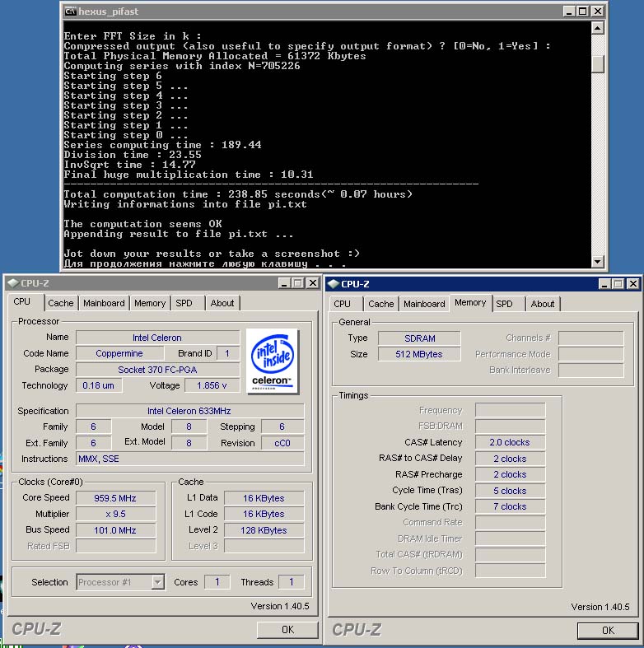The height and width of the screenshot is (648, 644).
Task: Click the memory Size value '512 MBytes'
Action: (x=419, y=354)
